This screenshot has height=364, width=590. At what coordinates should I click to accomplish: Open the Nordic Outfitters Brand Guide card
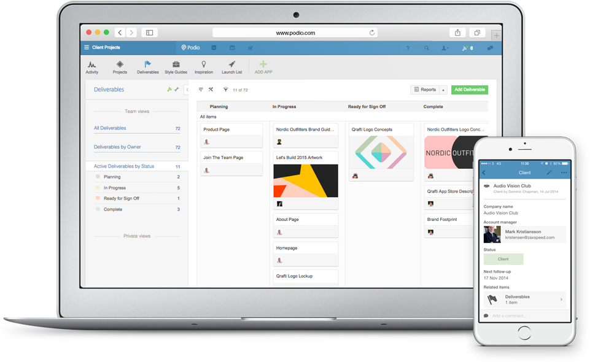(306, 136)
